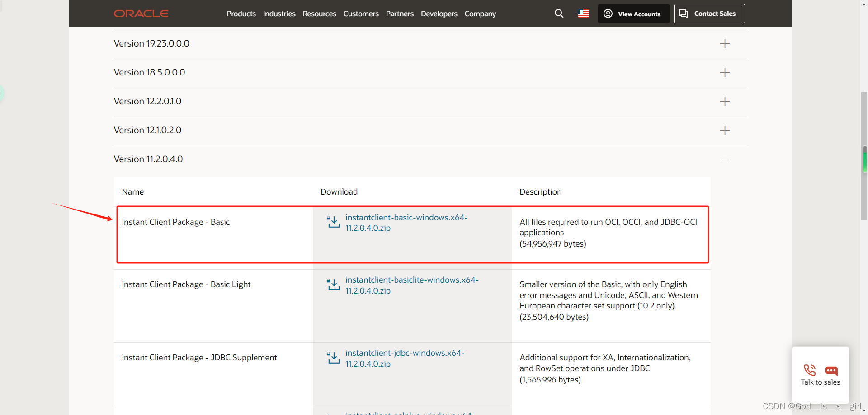Download instantclient-jdbc-windows.x64-11.2.0.4.0.zip
Screen dimensions: 868x415
405,358
